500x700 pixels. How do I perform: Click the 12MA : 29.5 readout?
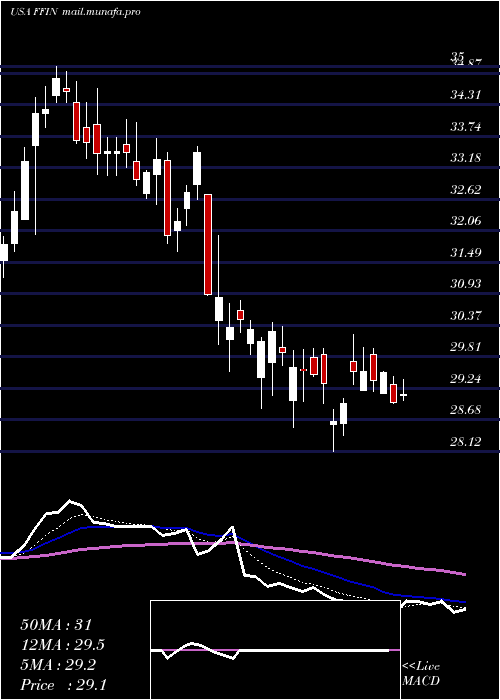coord(65,645)
